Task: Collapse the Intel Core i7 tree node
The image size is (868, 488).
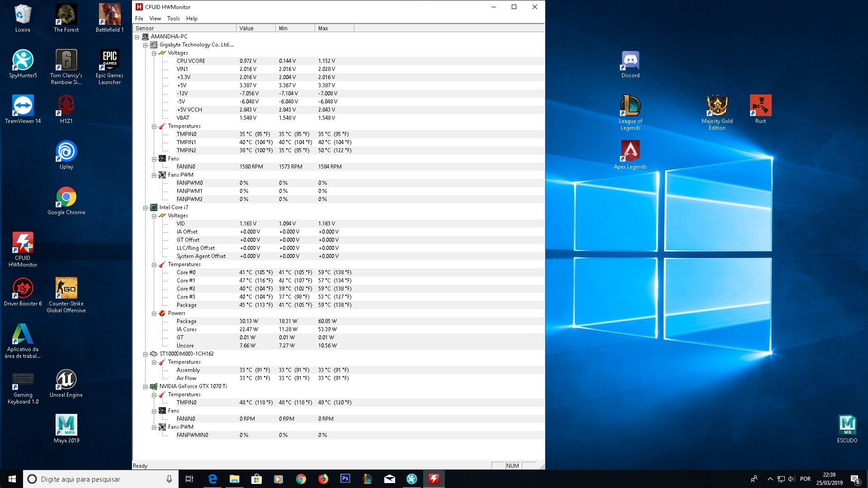Action: (x=146, y=208)
